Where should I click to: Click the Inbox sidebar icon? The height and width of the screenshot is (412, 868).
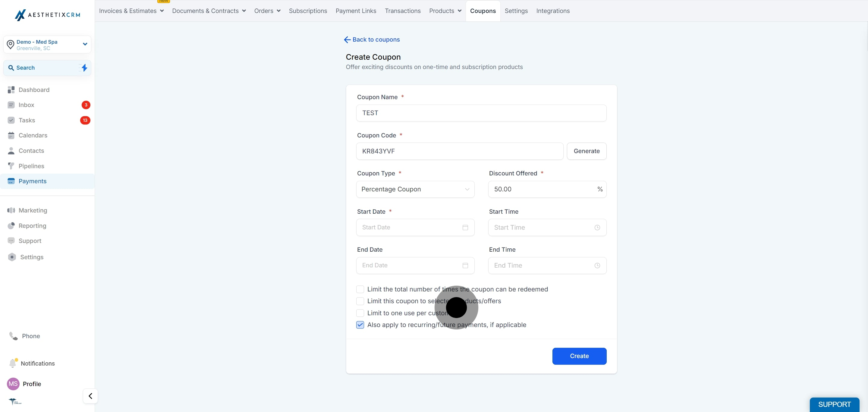[11, 105]
